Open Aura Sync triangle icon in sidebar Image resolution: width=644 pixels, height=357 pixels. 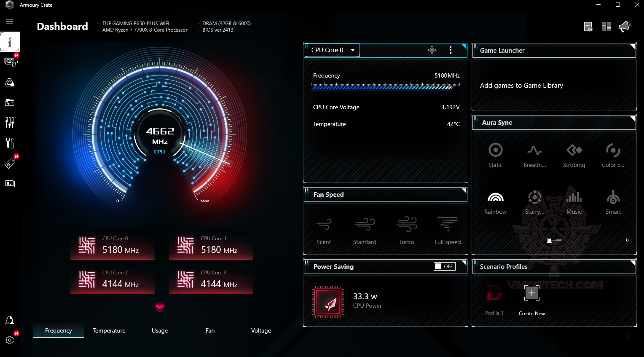10,83
